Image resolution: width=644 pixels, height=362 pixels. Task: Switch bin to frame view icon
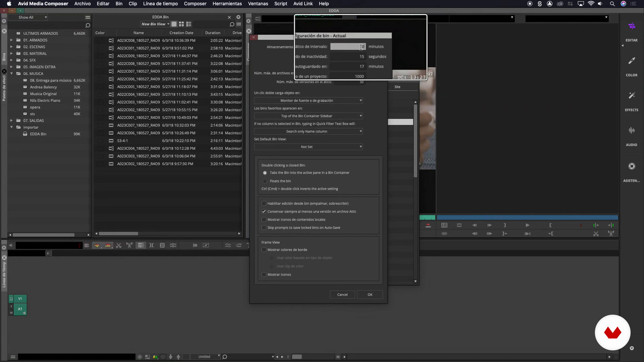point(181,24)
